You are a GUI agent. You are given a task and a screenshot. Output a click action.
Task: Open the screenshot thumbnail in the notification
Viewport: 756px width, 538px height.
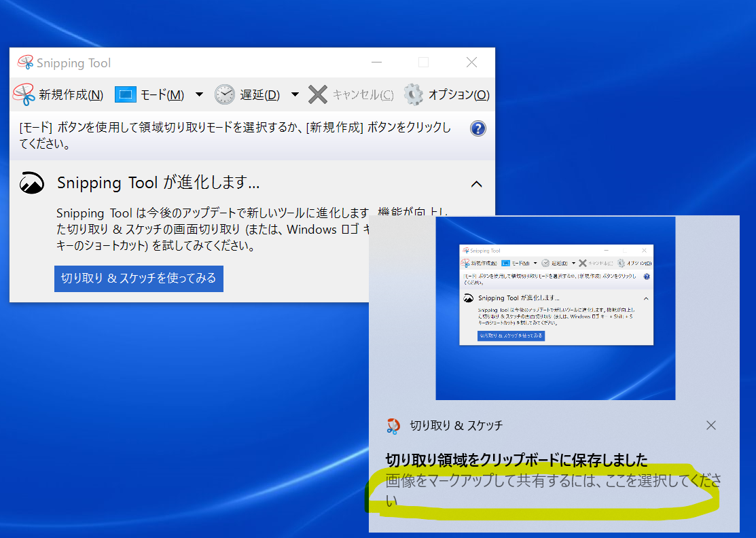pyautogui.click(x=556, y=308)
